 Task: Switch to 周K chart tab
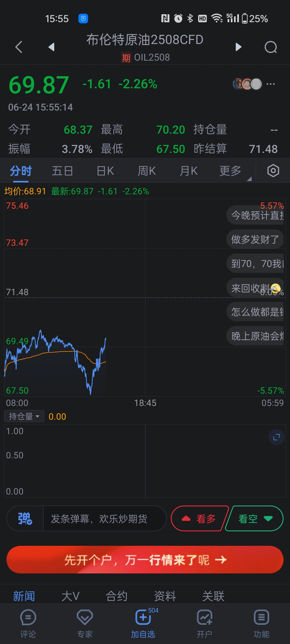point(147,171)
